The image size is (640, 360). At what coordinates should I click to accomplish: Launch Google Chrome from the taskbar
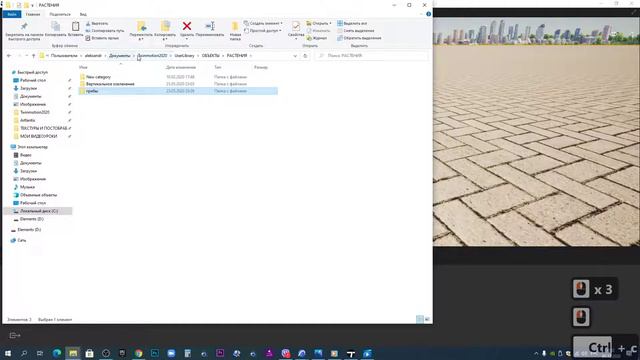click(138, 353)
